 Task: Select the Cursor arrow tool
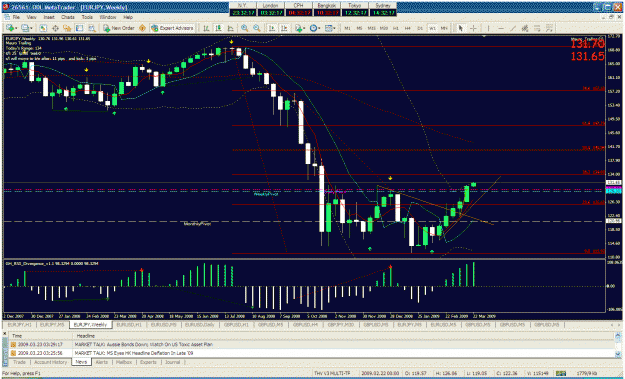pos(461,28)
